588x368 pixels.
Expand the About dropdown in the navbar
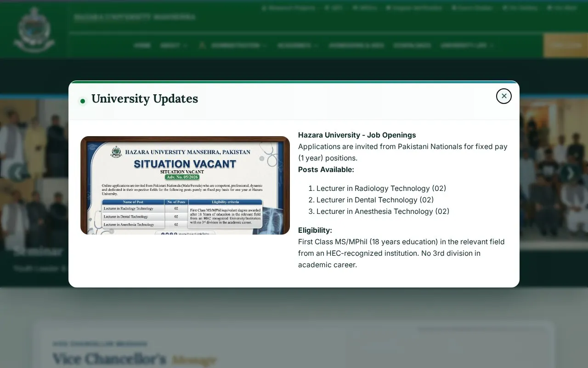[174, 46]
